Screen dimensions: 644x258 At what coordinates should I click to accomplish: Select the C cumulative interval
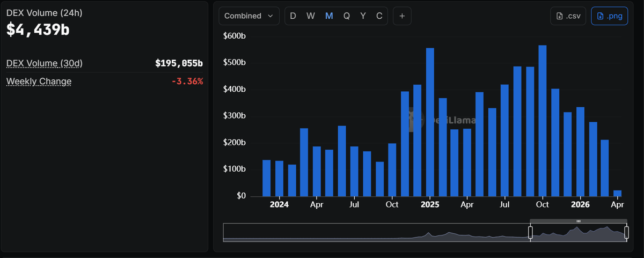tap(379, 16)
